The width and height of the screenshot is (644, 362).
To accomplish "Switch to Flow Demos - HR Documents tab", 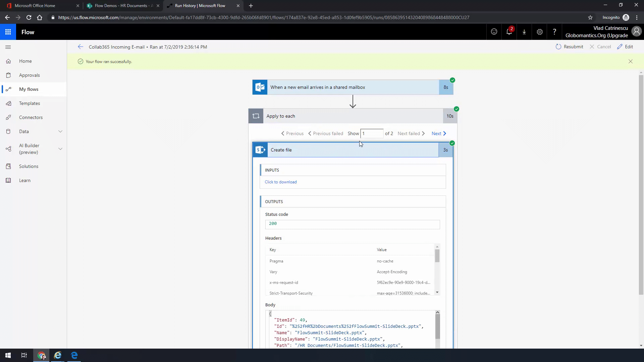I will pyautogui.click(x=123, y=6).
